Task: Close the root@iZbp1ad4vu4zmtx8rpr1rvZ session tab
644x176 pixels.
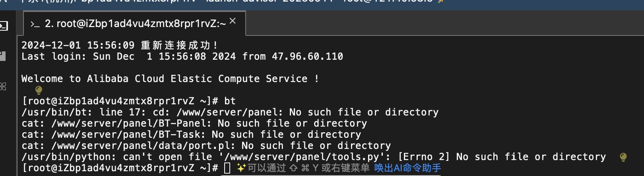Action: 233,21
